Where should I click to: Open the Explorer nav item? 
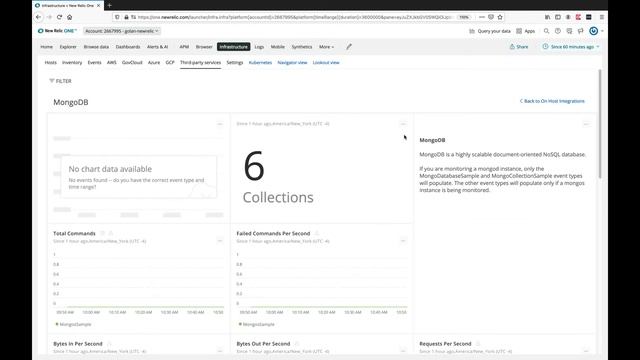click(x=68, y=47)
